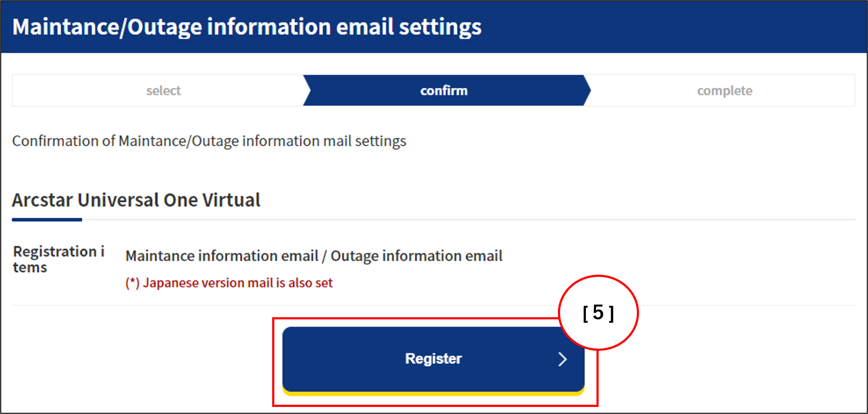Go to the "select" step
Viewport: 868px width, 414px height.
164,91
